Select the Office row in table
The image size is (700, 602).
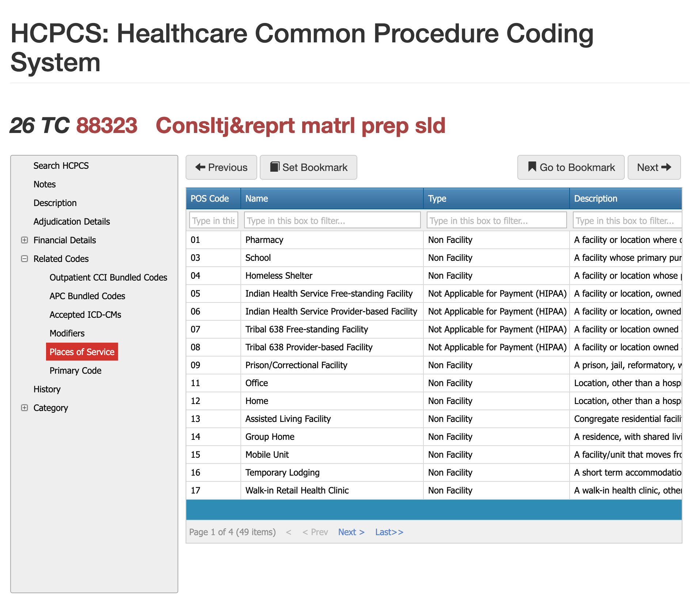[256, 383]
